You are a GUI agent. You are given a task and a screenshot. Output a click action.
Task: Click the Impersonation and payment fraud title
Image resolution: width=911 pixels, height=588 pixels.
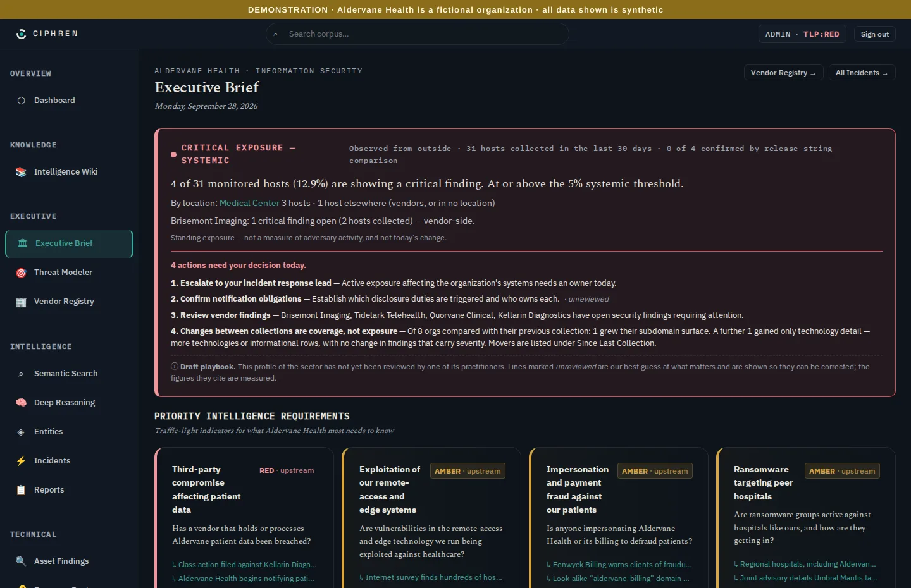[578, 489]
